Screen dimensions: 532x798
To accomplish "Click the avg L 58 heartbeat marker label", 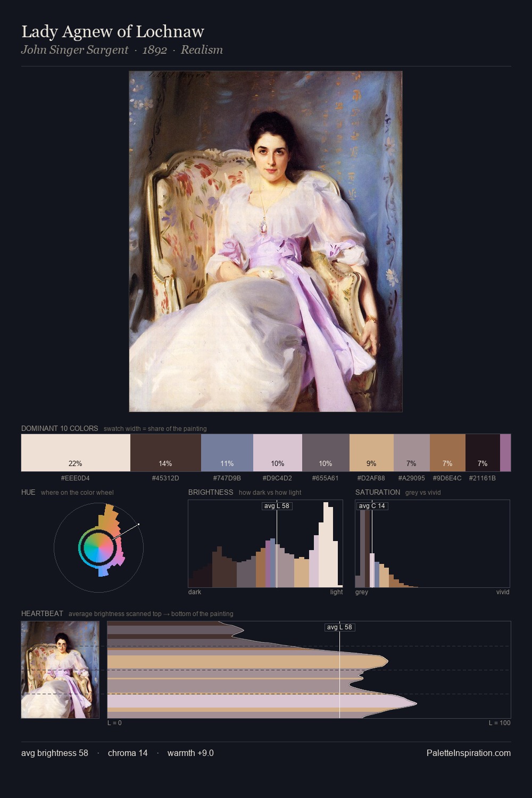I will click(340, 627).
